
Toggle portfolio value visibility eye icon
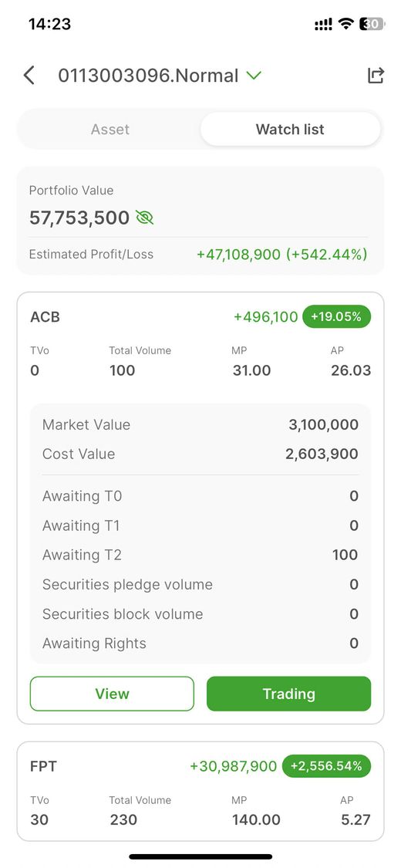point(144,218)
